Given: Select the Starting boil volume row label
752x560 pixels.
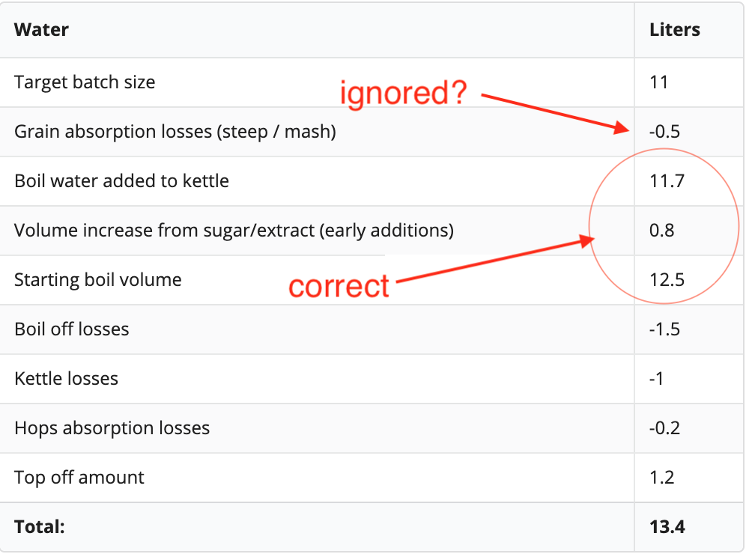Looking at the screenshot, I should pyautogui.click(x=98, y=280).
